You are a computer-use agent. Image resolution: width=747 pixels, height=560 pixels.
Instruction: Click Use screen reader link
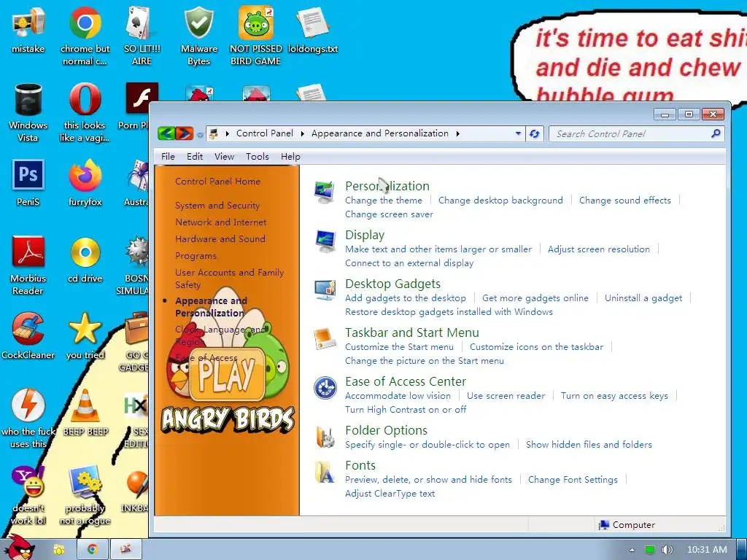pyautogui.click(x=506, y=396)
